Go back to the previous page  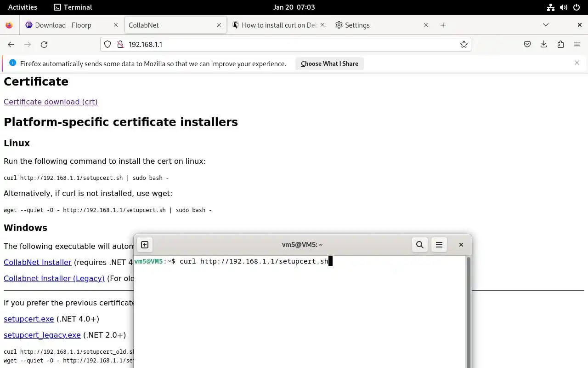pos(11,45)
